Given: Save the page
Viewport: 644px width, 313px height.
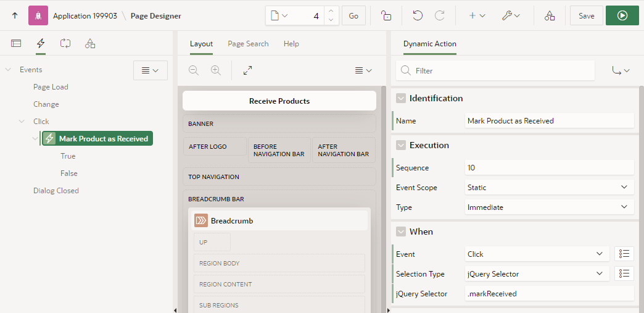Looking at the screenshot, I should (587, 15).
